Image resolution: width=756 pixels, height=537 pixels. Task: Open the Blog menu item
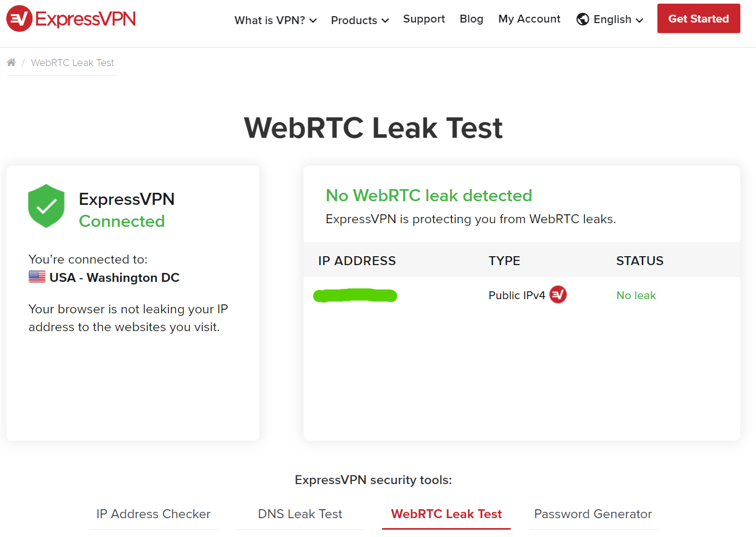coord(471,19)
